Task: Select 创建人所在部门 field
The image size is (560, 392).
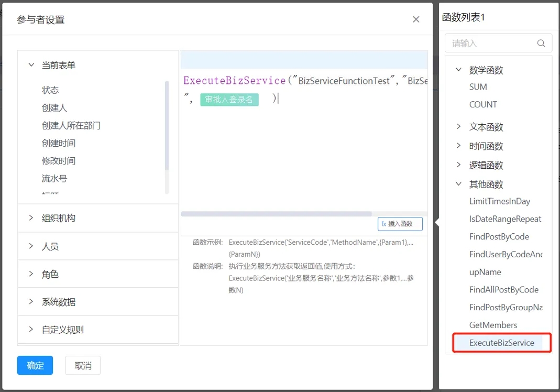Action: point(71,125)
